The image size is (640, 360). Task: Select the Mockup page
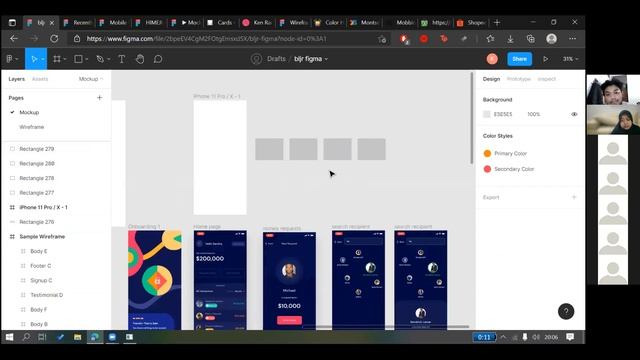click(x=29, y=112)
